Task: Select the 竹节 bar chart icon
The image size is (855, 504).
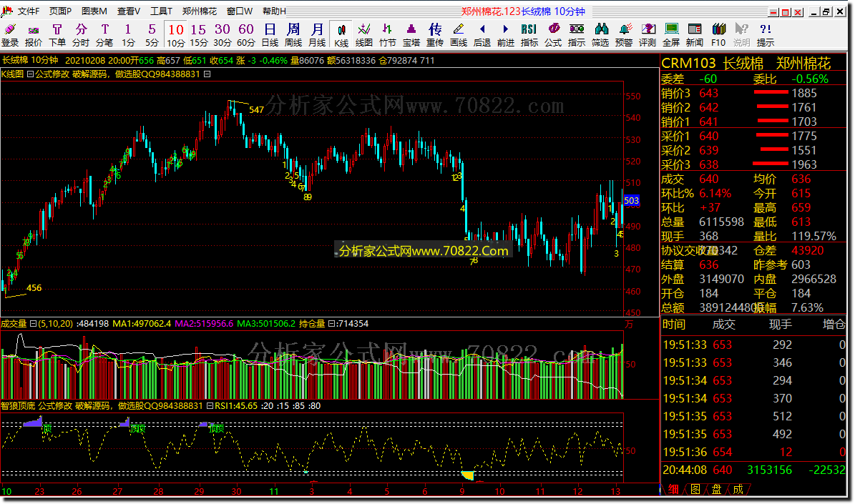Action: pyautogui.click(x=388, y=35)
